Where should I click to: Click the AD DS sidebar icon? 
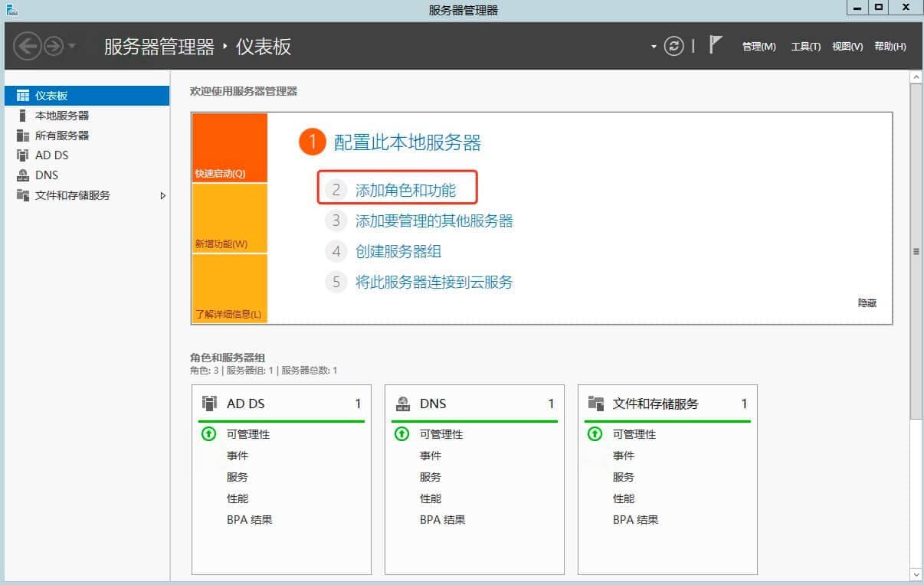(23, 155)
